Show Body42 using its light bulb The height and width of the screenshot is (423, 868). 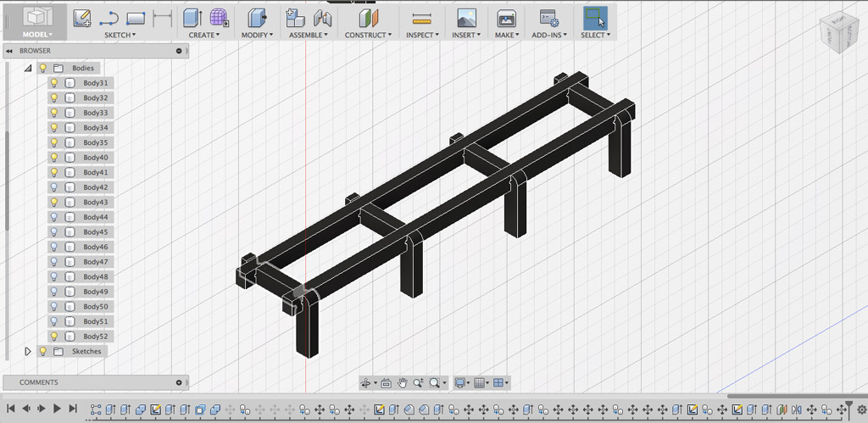coord(54,187)
